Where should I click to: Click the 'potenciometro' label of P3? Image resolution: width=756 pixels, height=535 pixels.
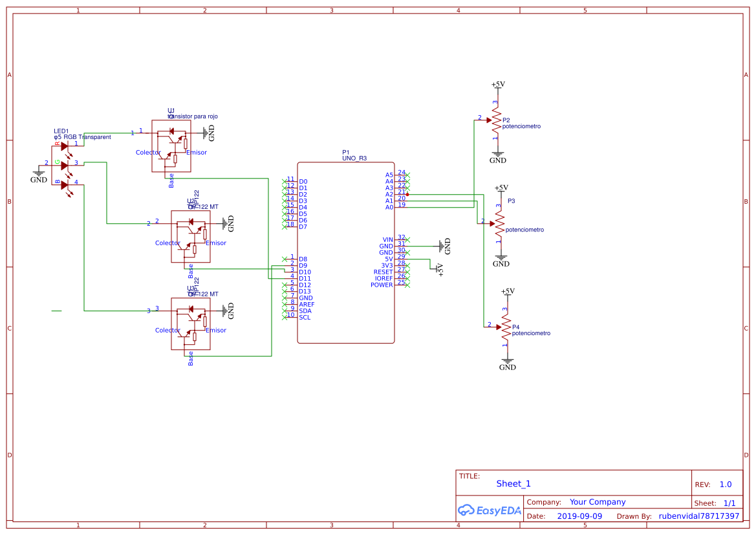(x=524, y=230)
